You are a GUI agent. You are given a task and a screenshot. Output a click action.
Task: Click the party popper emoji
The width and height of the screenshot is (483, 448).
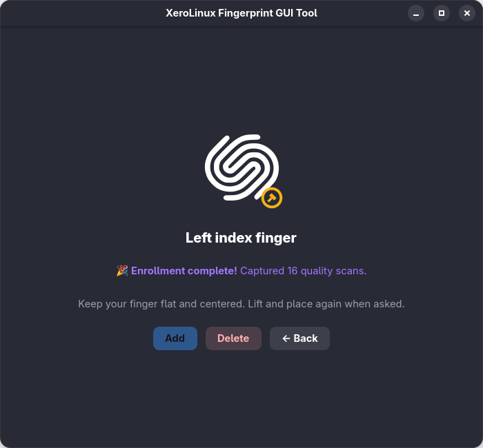[122, 271]
